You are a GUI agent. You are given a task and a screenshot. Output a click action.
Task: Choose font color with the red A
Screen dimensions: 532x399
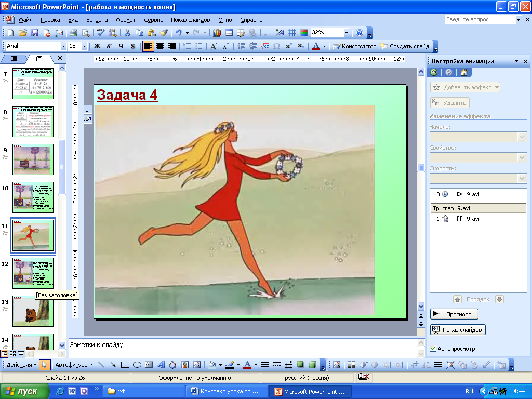pyautogui.click(x=315, y=46)
